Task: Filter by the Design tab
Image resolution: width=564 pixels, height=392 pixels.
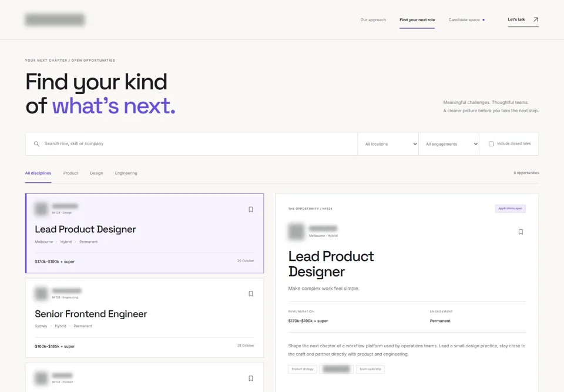Action: [96, 173]
